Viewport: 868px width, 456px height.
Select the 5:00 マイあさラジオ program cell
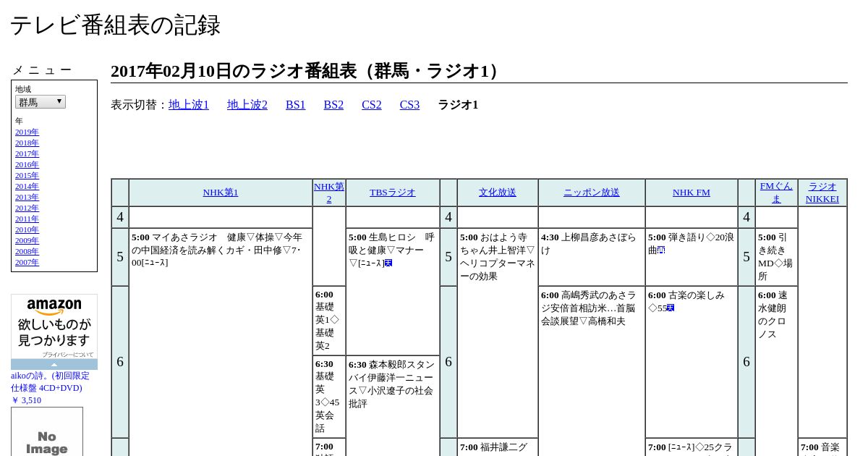[221, 342]
